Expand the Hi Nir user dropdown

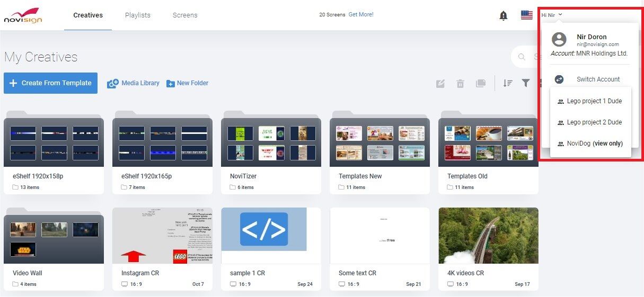coord(552,15)
